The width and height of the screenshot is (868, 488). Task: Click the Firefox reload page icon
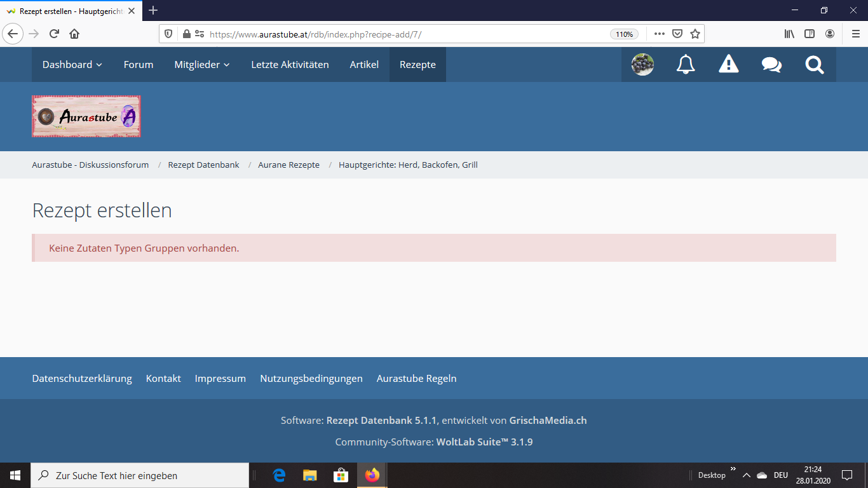pyautogui.click(x=54, y=34)
